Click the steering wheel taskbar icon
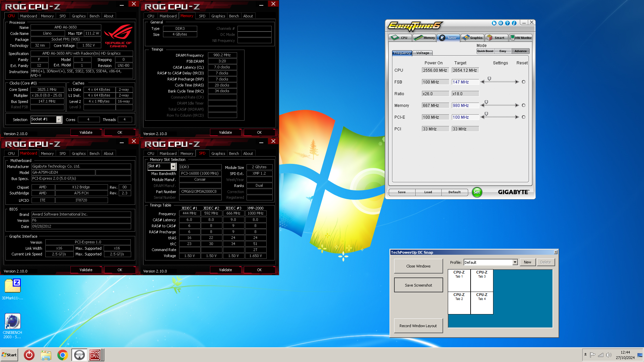 click(x=79, y=355)
